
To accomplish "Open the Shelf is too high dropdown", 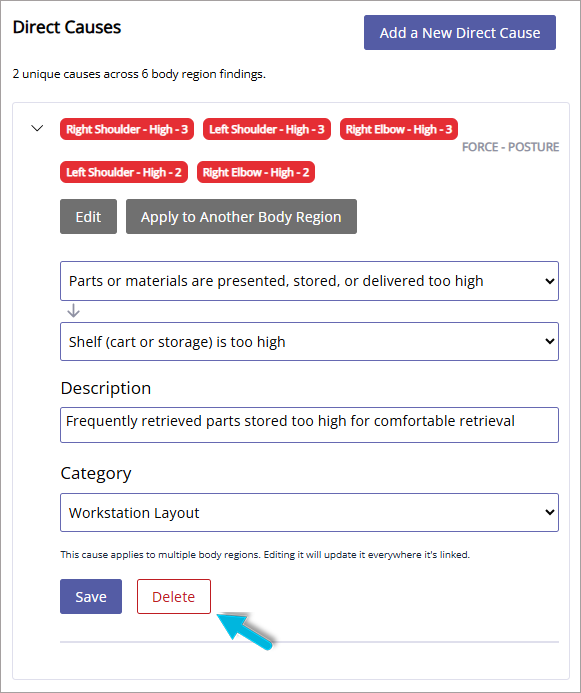I will [309, 342].
